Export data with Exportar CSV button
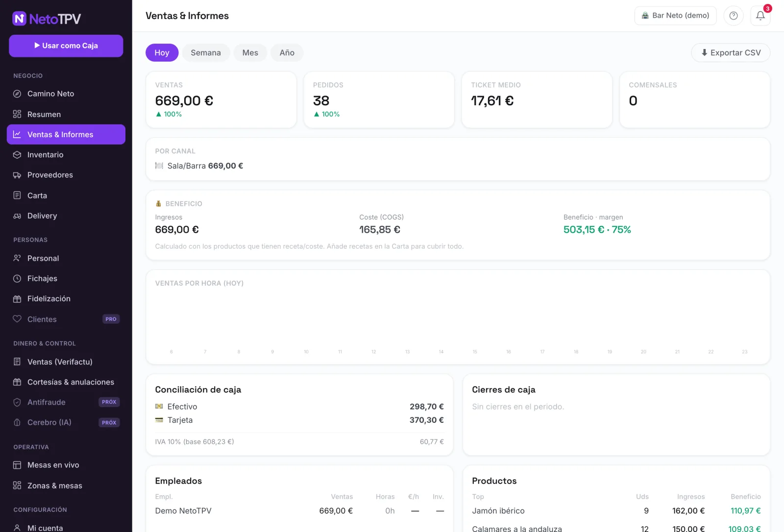This screenshot has height=532, width=784. coord(731,52)
